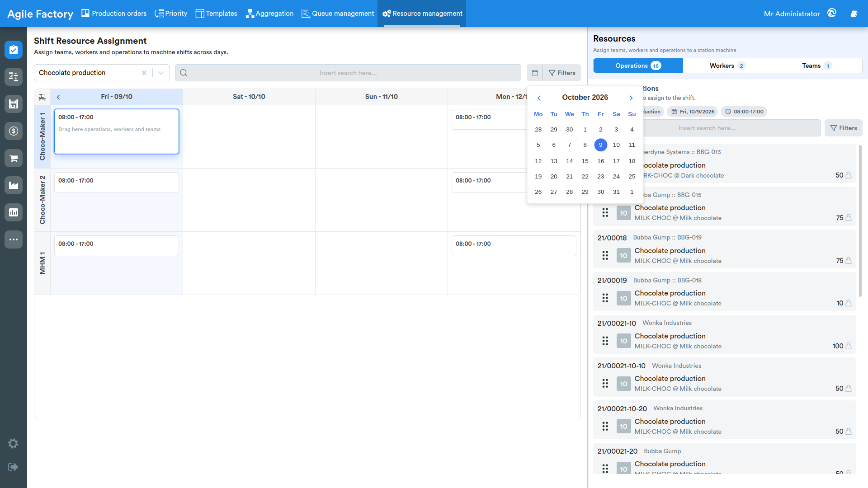
Task: Open the more options ellipsis sidebar icon
Action: [14, 239]
